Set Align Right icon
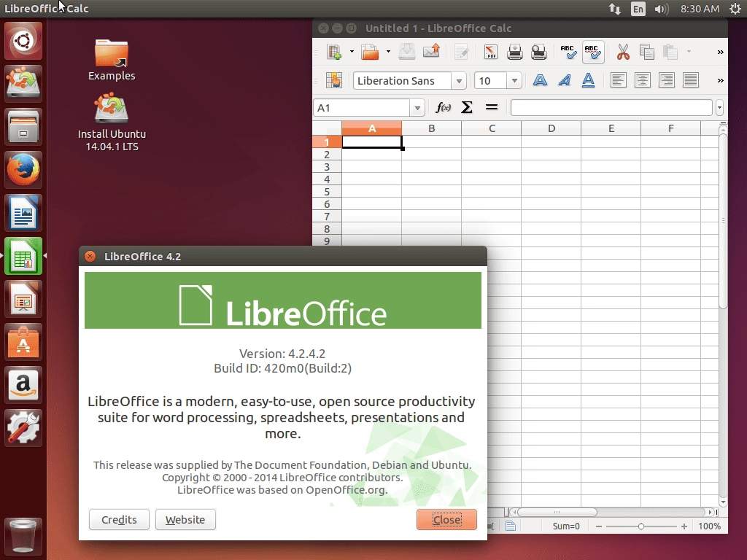Viewport: 747px width, 560px height. pos(667,80)
